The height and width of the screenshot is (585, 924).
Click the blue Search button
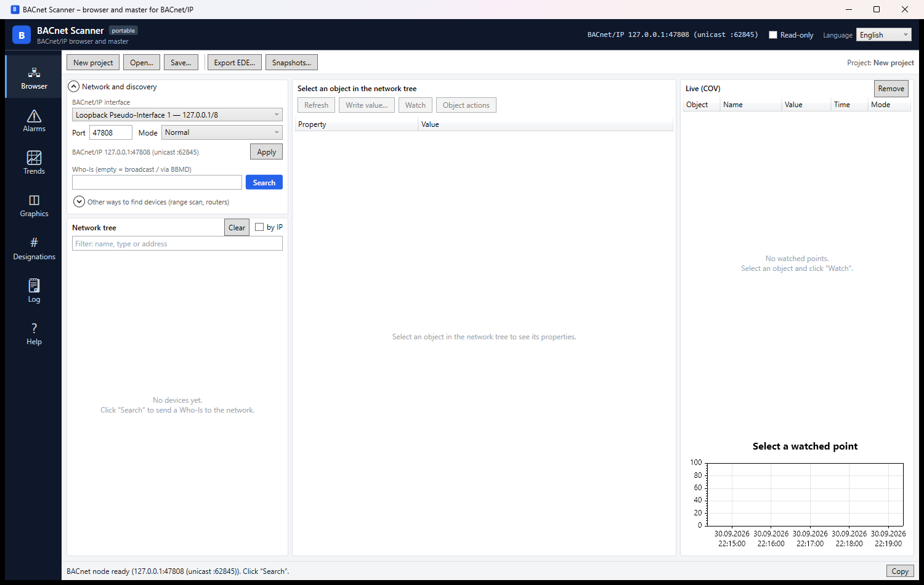tap(264, 182)
